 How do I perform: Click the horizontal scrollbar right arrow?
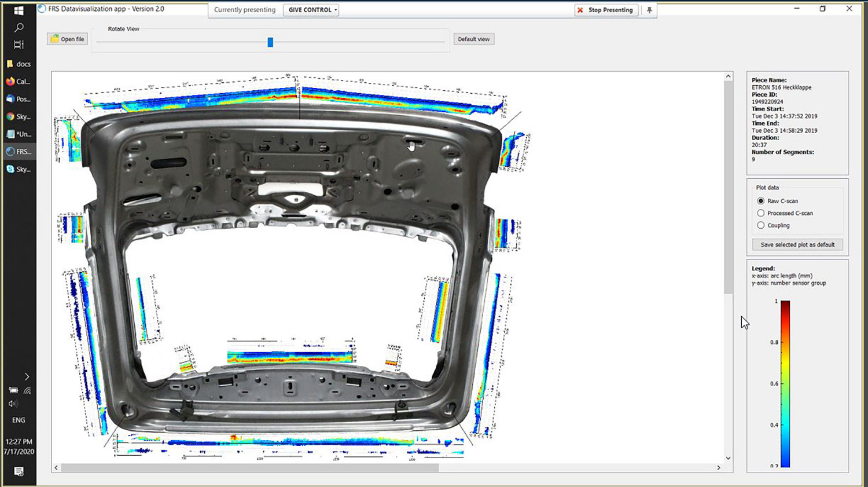719,467
